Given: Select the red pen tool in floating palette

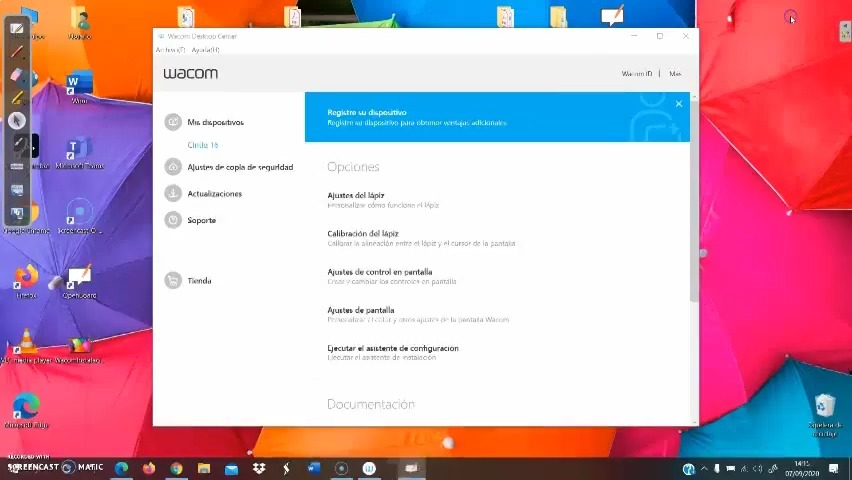Looking at the screenshot, I should 17,52.
